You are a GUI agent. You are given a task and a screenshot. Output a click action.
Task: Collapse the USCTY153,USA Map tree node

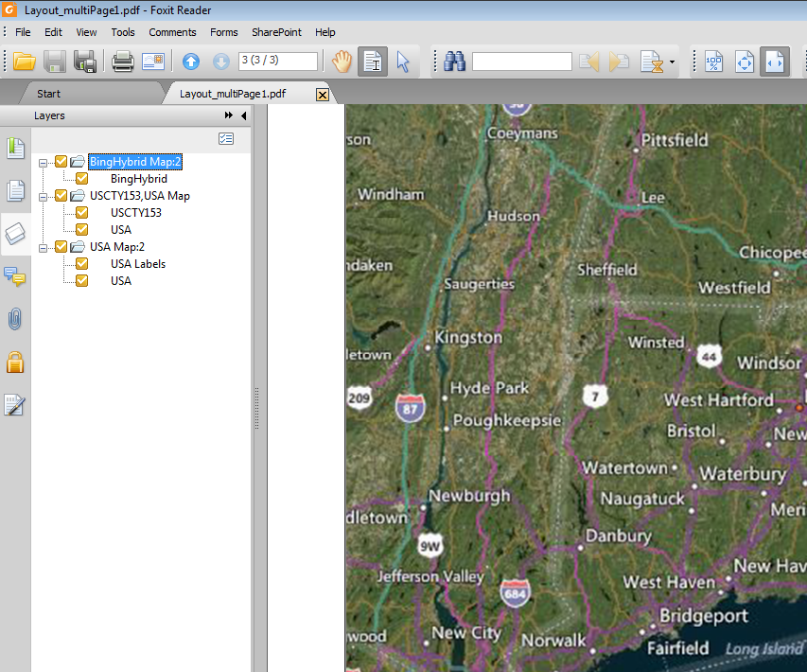pos(44,197)
